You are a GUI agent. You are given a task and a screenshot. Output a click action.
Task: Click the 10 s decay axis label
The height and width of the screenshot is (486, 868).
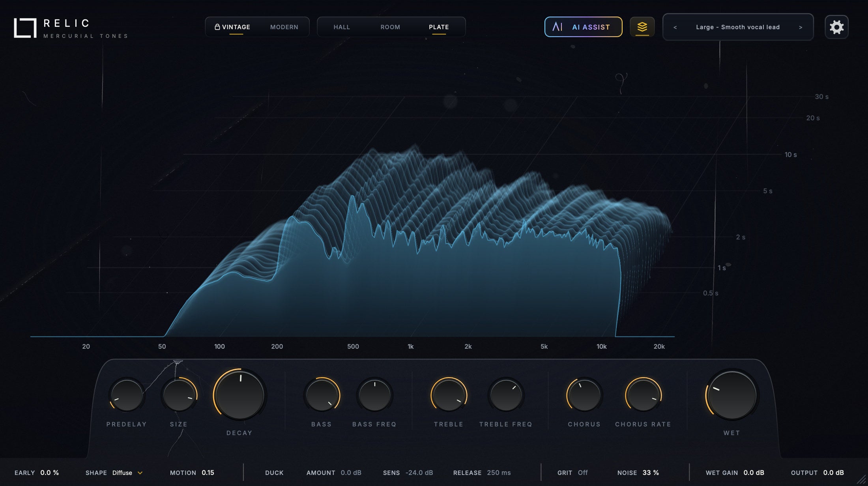791,155
